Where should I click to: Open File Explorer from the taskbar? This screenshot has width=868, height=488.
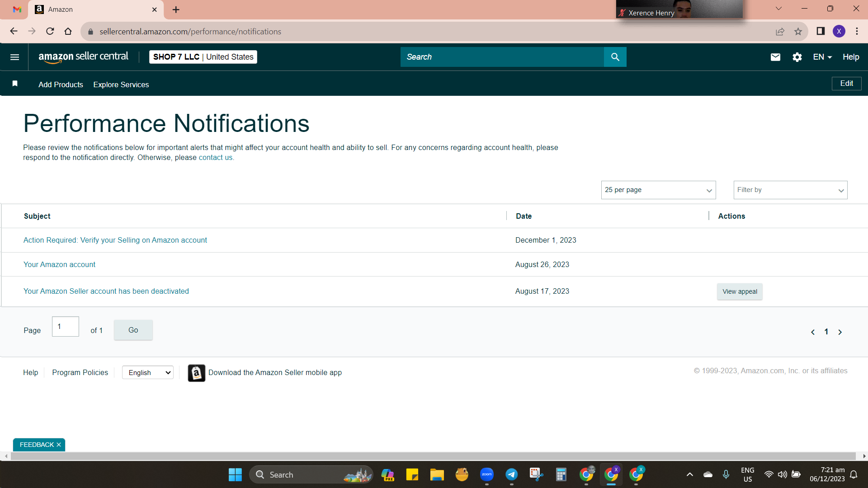(x=437, y=474)
